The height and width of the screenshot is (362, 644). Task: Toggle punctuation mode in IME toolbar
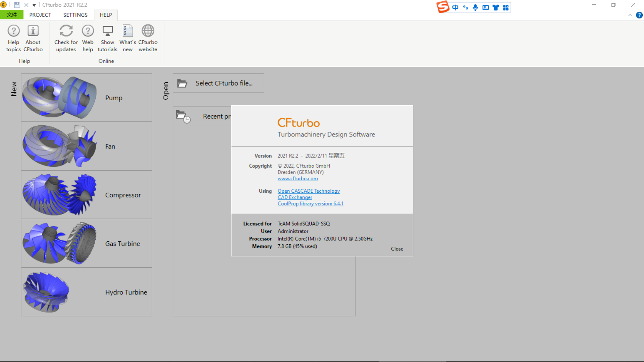(x=465, y=7)
